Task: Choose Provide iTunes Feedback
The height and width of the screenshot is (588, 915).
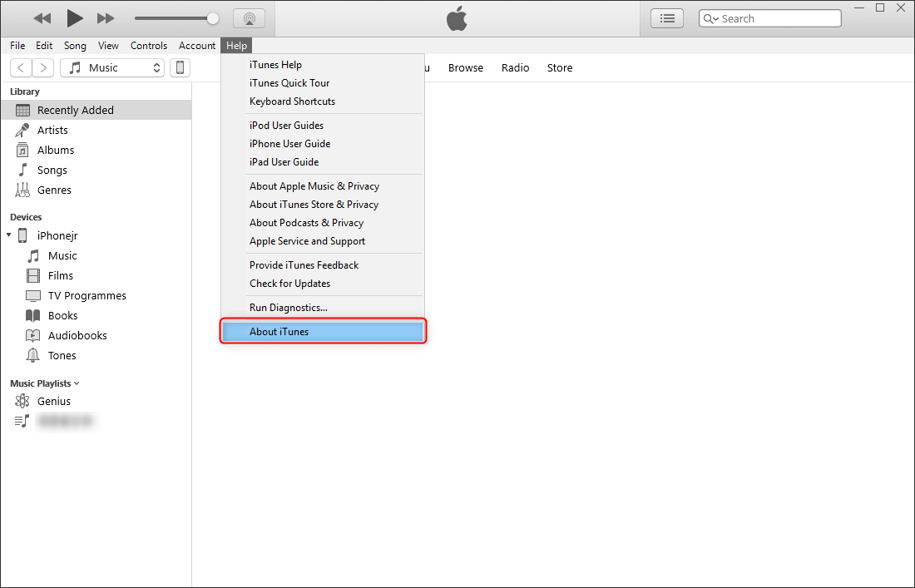Action: tap(322, 264)
